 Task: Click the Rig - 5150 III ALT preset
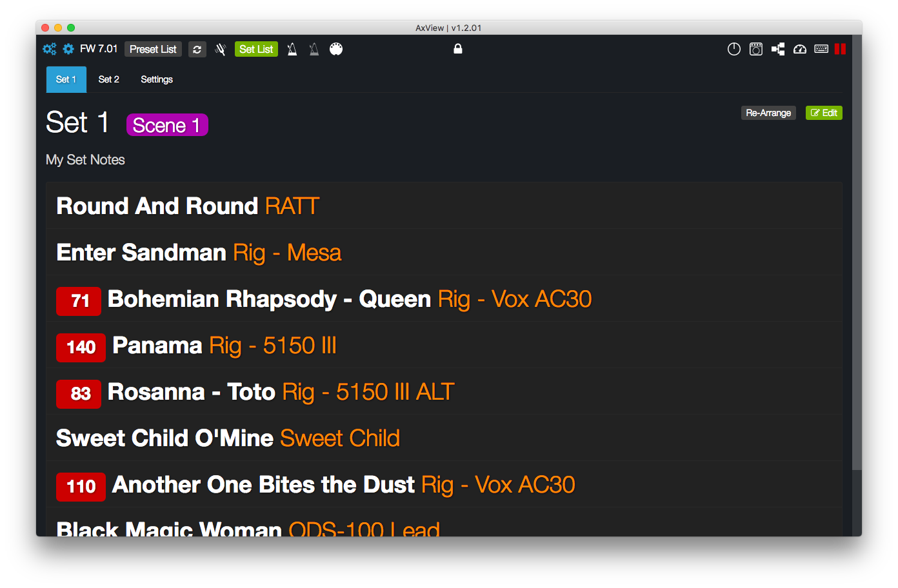point(368,392)
